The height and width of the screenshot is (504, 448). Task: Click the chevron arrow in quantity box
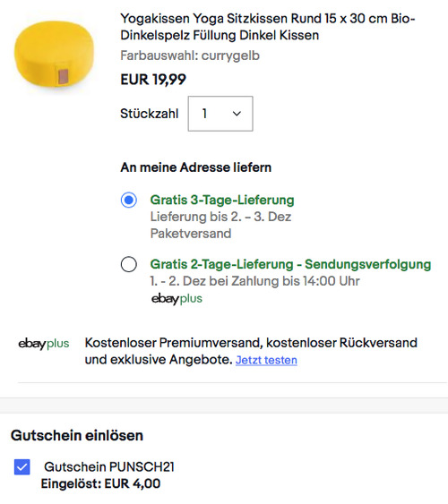coord(237,114)
